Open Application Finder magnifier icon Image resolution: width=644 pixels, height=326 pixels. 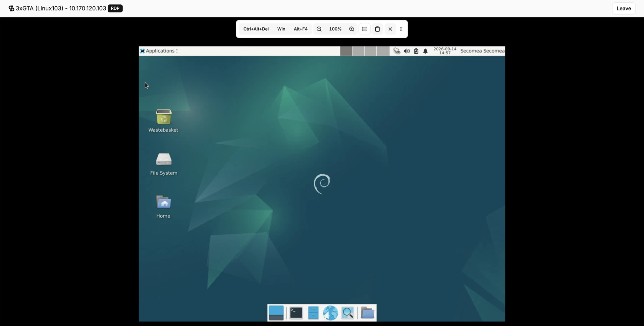click(348, 313)
